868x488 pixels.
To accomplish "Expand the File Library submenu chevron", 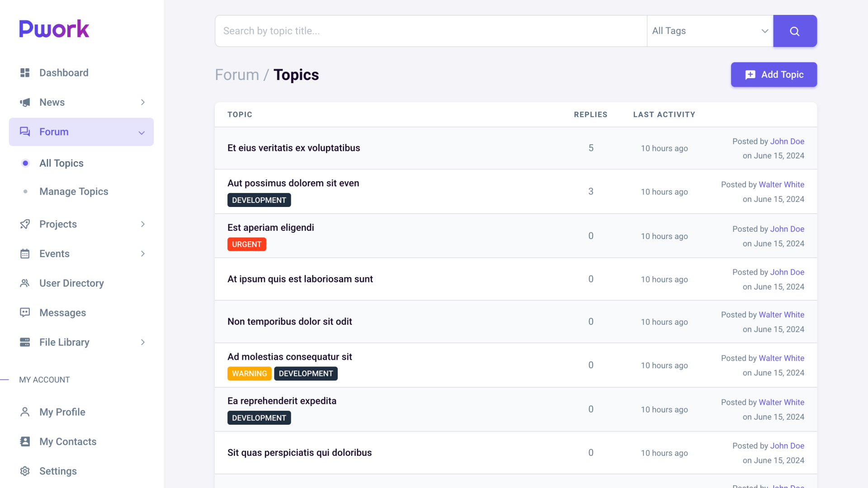I will coord(143,342).
